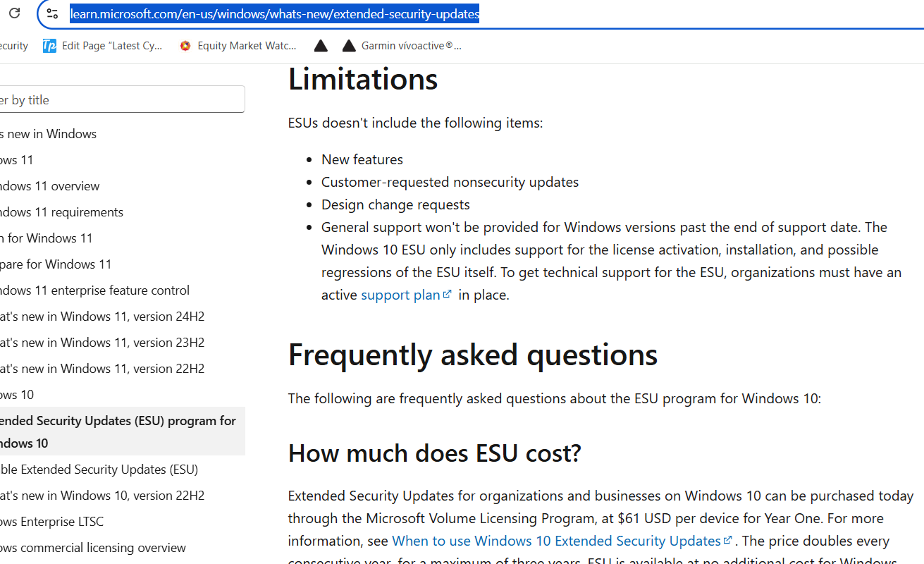
Task: Click the site information icon in the address bar
Action: [53, 13]
